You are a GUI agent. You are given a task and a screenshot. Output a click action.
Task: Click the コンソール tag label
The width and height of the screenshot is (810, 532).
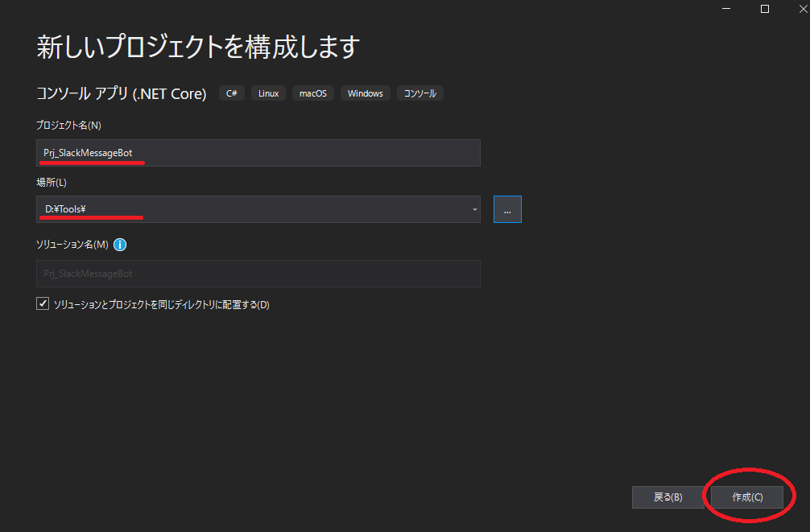[x=420, y=93]
